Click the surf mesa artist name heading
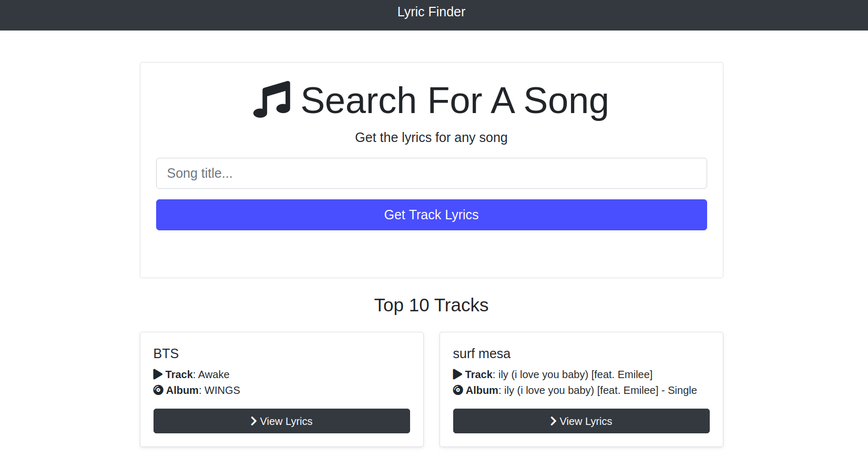 point(482,353)
